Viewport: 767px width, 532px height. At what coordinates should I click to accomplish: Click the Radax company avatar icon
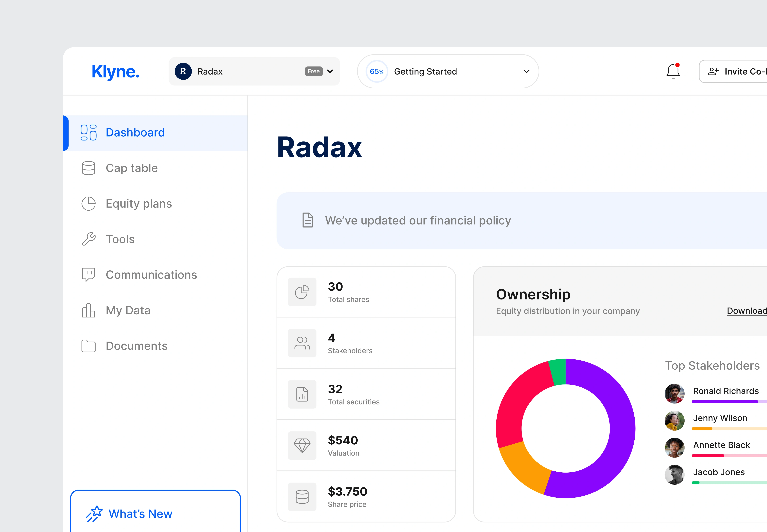click(x=183, y=71)
